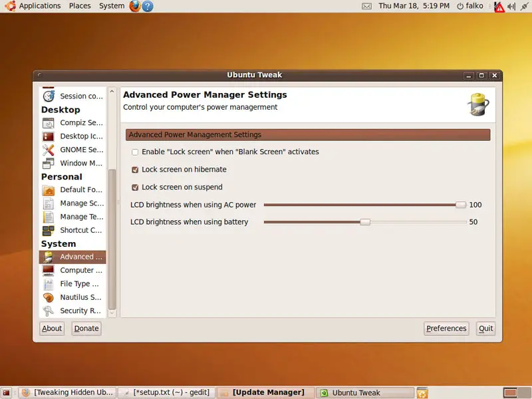
Task: Open the volume control icon
Action: click(511, 6)
